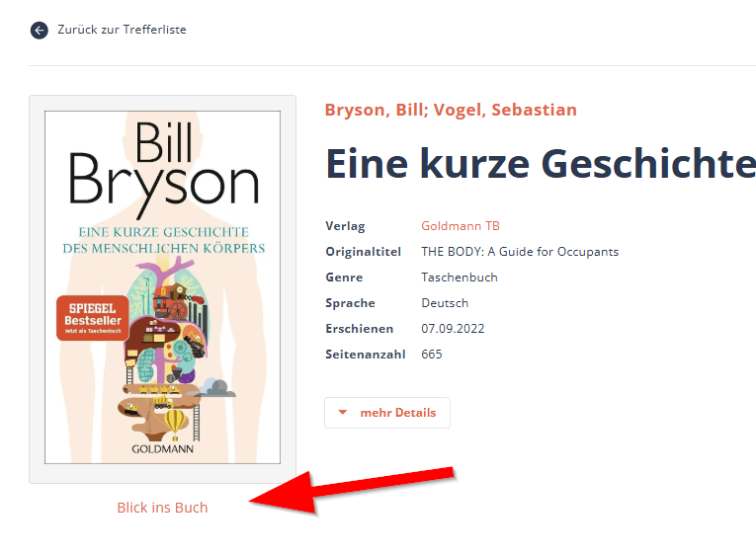
Task: Open the "Blick ins Buch" preview link
Action: (x=162, y=508)
